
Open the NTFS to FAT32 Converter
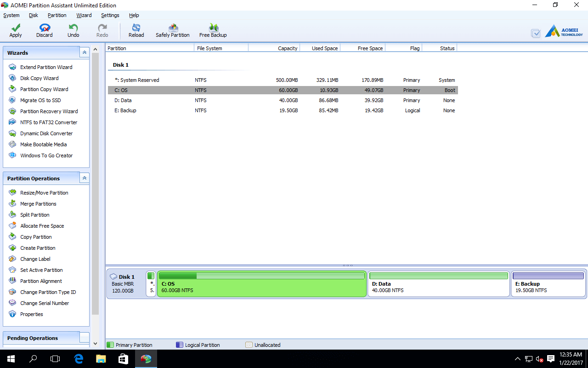pos(48,122)
